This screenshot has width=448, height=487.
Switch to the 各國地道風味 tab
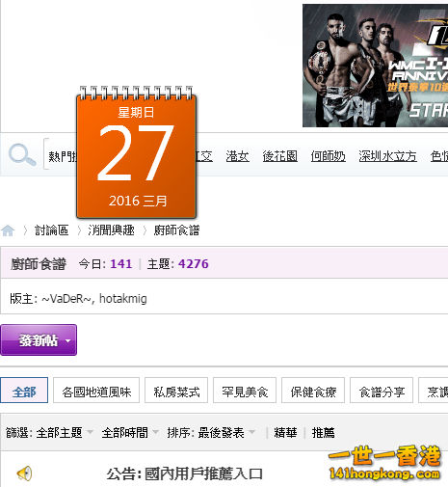[x=96, y=391]
